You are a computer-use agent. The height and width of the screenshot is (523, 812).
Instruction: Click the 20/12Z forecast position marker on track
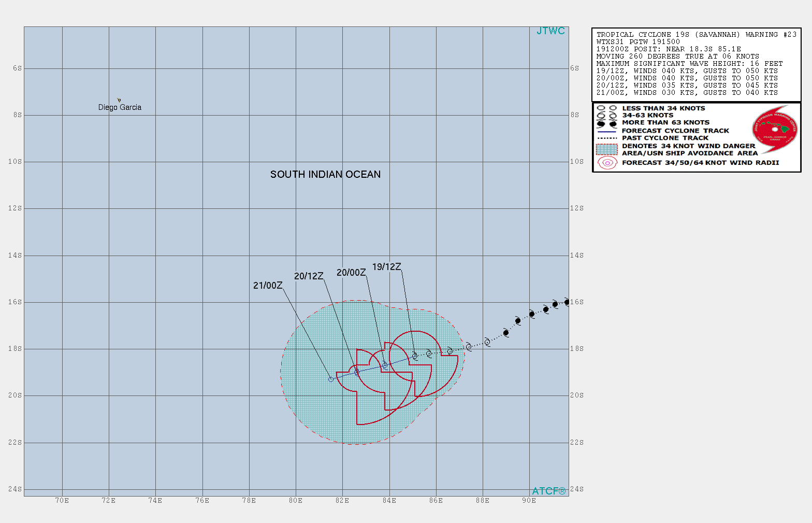click(x=357, y=372)
